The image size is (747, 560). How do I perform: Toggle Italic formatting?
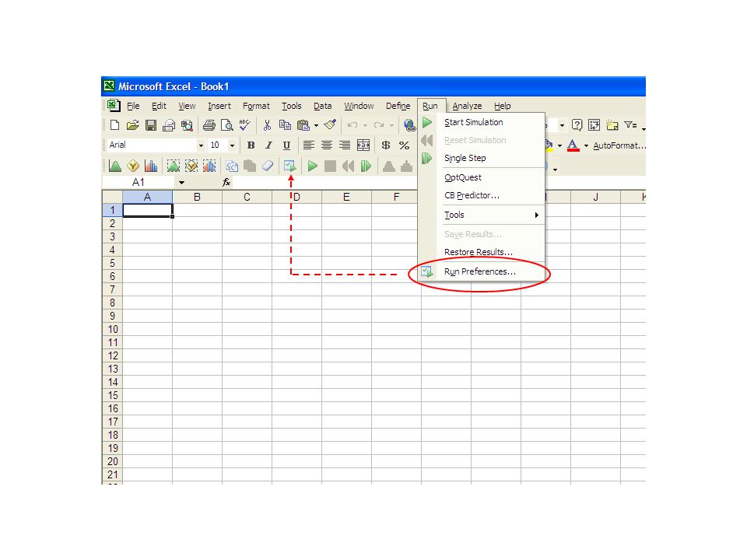pos(268,145)
